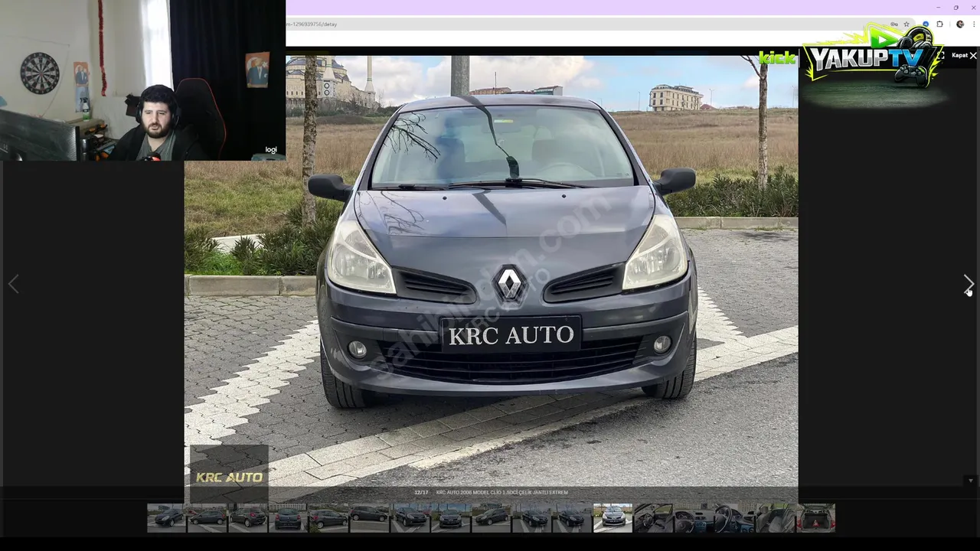
Task: Select the highlighted front-view thumbnail
Action: point(613,517)
